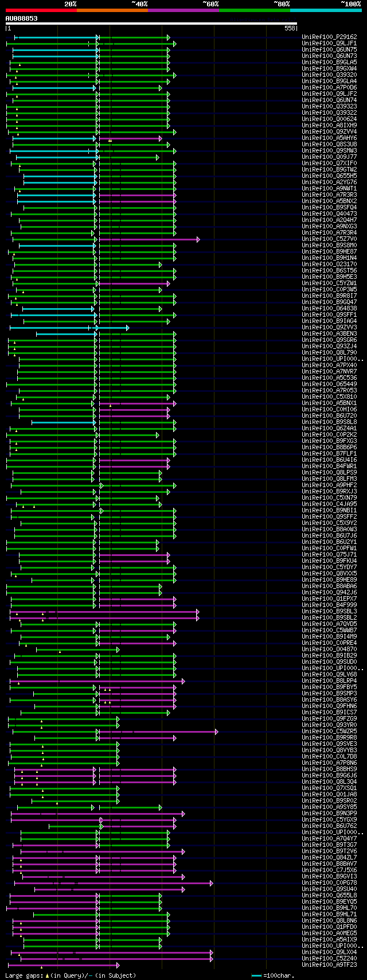367x980 pixels.
Task: Click the cyan ~100% identity legend segment
Action: pyautogui.click(x=326, y=10)
